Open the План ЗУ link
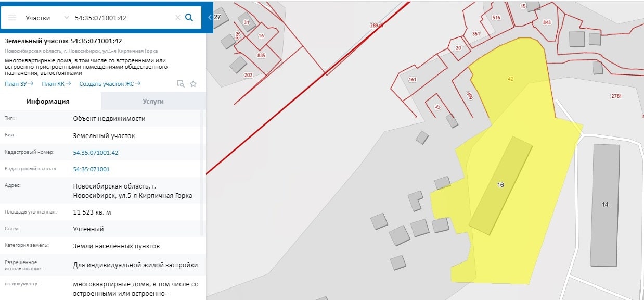Image resolution: width=644 pixels, height=300 pixels. coord(19,84)
